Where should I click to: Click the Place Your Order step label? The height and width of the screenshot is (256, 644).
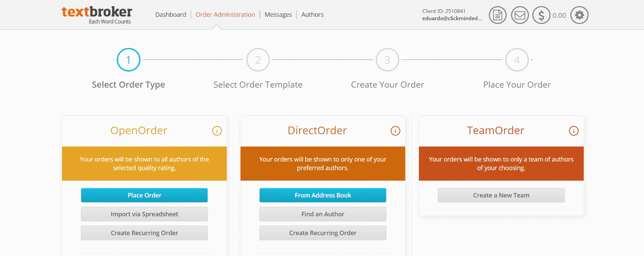(x=517, y=85)
